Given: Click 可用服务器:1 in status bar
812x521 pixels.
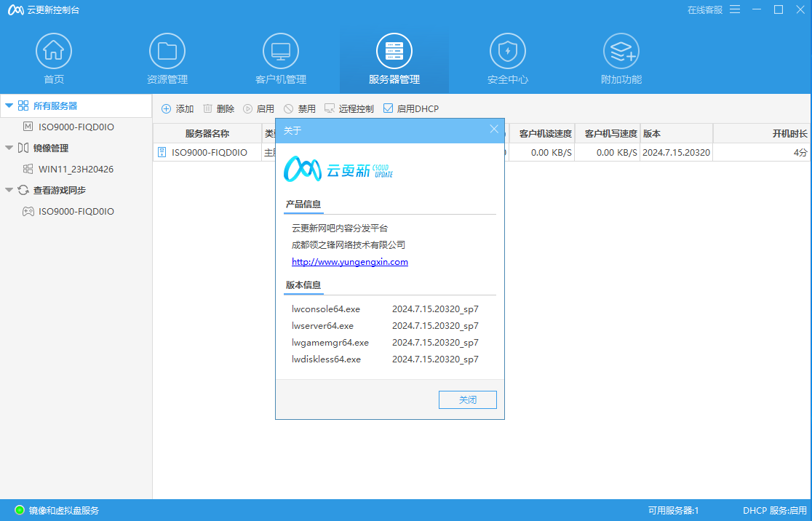Looking at the screenshot, I should coord(673,511).
